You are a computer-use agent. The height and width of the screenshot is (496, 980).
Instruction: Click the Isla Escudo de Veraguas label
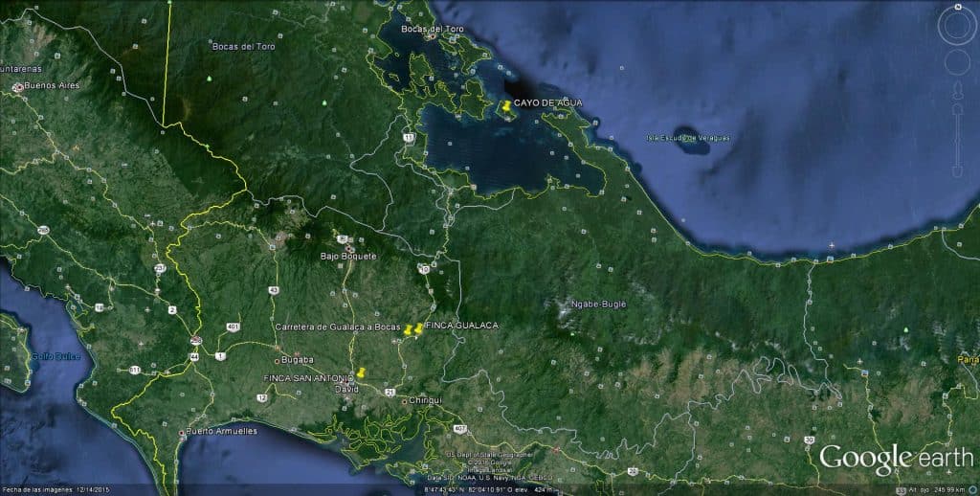click(x=688, y=138)
